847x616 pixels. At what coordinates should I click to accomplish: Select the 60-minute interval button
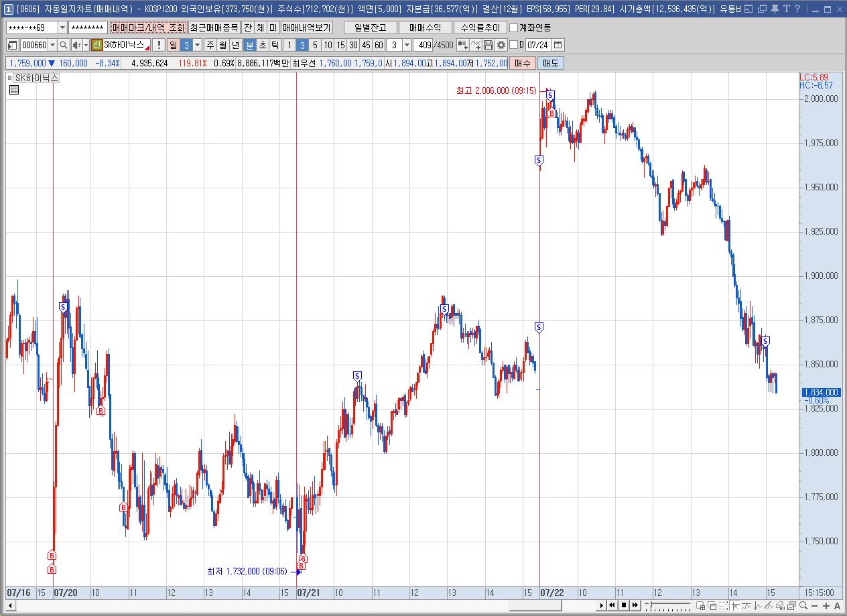pyautogui.click(x=379, y=45)
